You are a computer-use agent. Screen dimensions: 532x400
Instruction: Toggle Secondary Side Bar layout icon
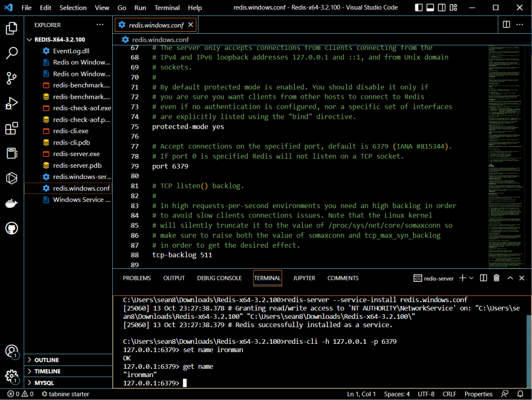[442, 7]
